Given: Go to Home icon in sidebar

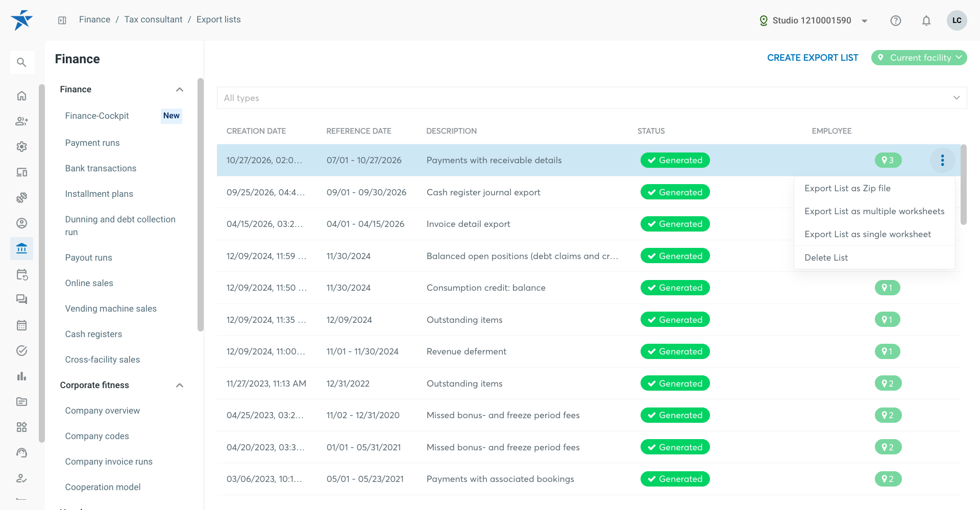Looking at the screenshot, I should 21,96.
